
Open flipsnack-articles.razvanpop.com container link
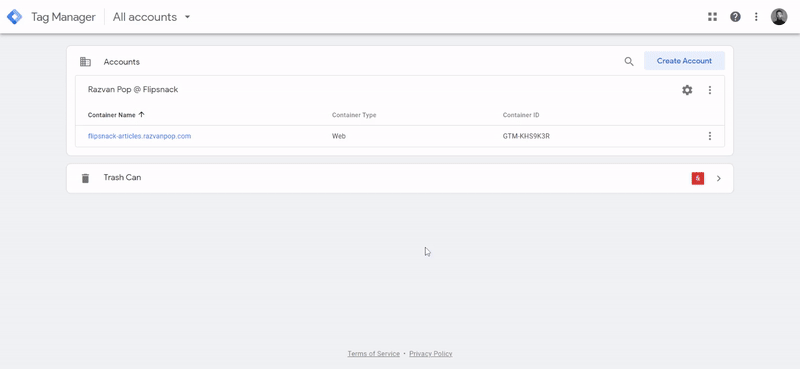point(139,136)
